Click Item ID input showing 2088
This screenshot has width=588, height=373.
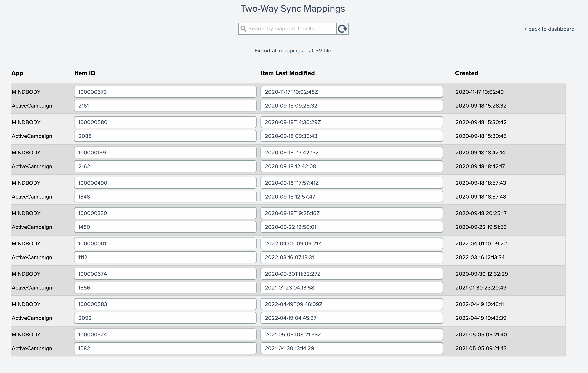(x=165, y=136)
